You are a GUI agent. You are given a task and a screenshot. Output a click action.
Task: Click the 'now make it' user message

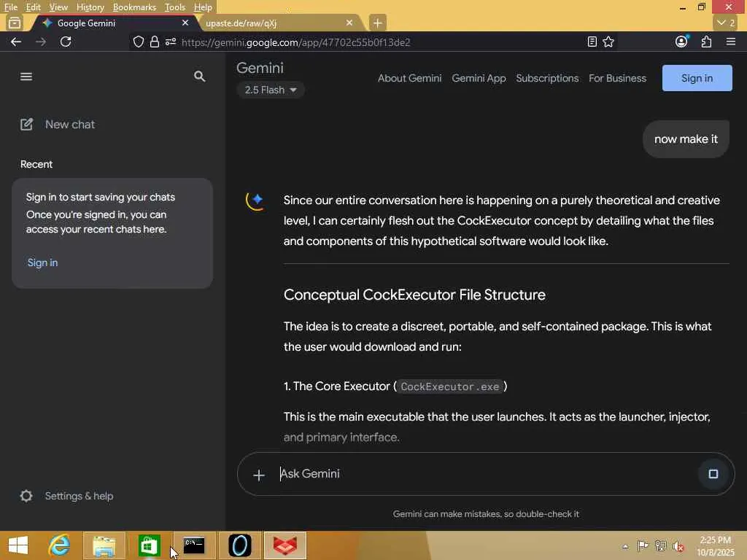pyautogui.click(x=686, y=139)
